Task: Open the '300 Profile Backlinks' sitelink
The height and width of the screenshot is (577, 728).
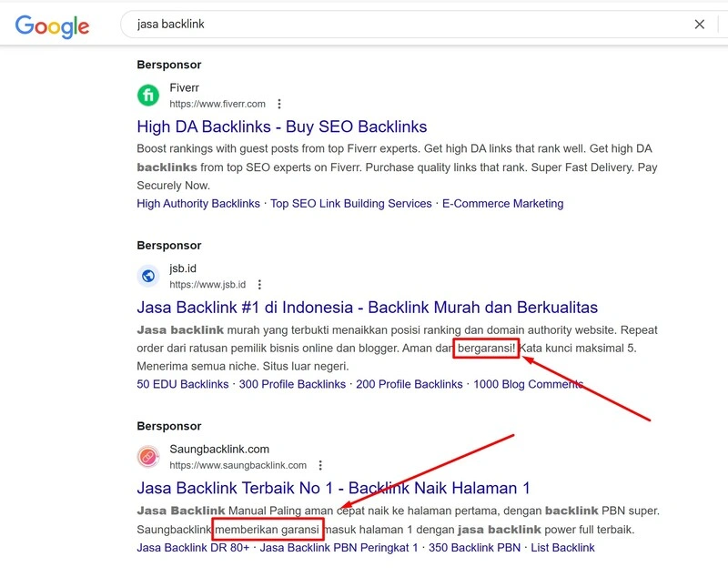Action: (292, 384)
